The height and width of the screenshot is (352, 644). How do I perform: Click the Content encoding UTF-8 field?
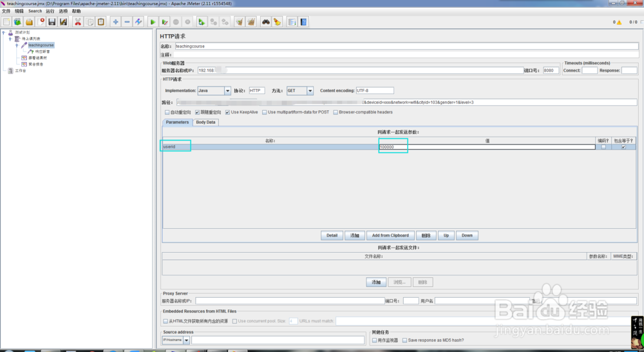coord(375,90)
